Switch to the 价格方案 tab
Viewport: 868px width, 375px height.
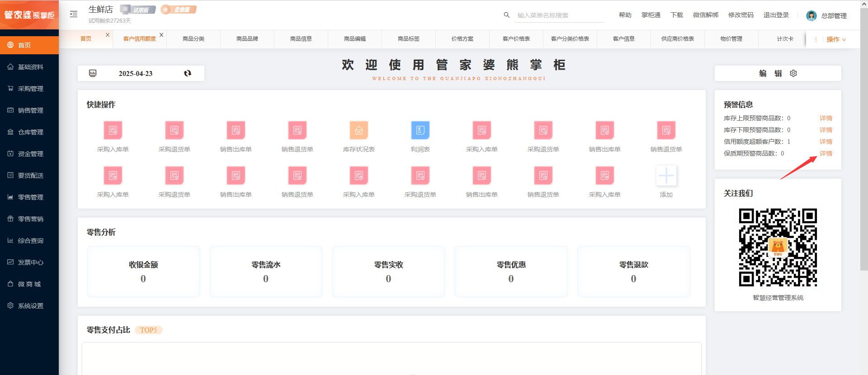(x=462, y=39)
